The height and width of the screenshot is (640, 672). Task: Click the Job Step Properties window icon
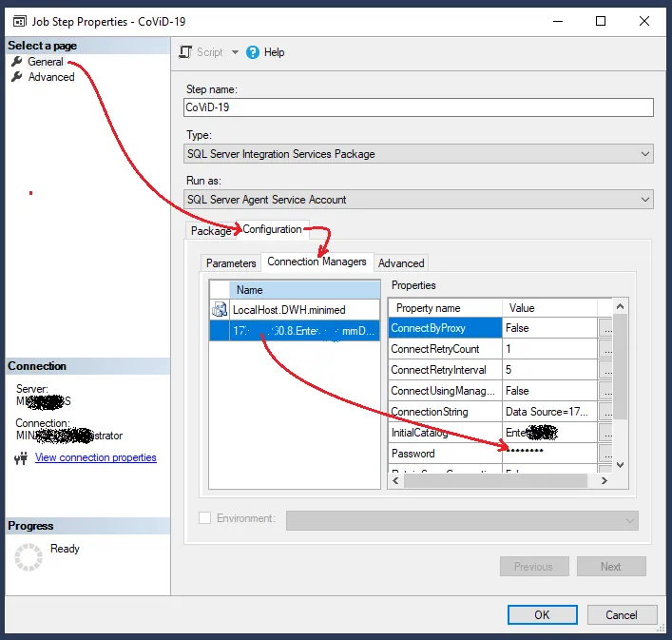(19, 21)
